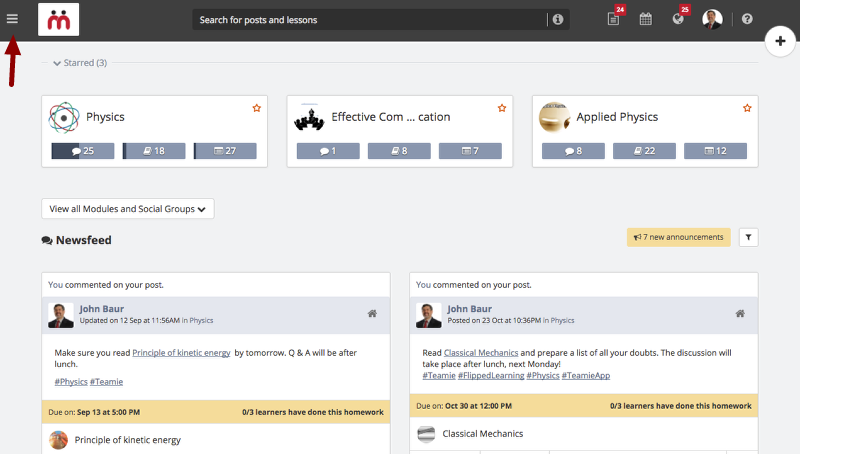Click Classical Mechanics lesson thumbnail icon
This screenshot has height=454, width=847.
426,433
